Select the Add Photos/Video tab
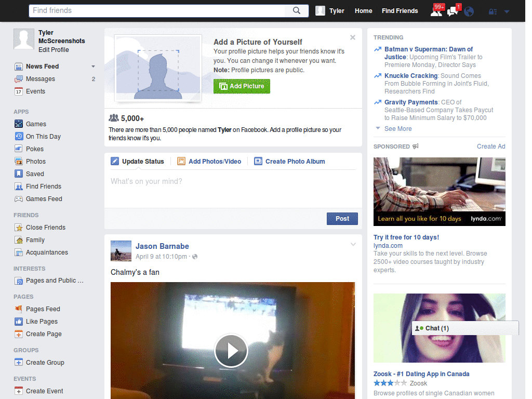 click(209, 162)
